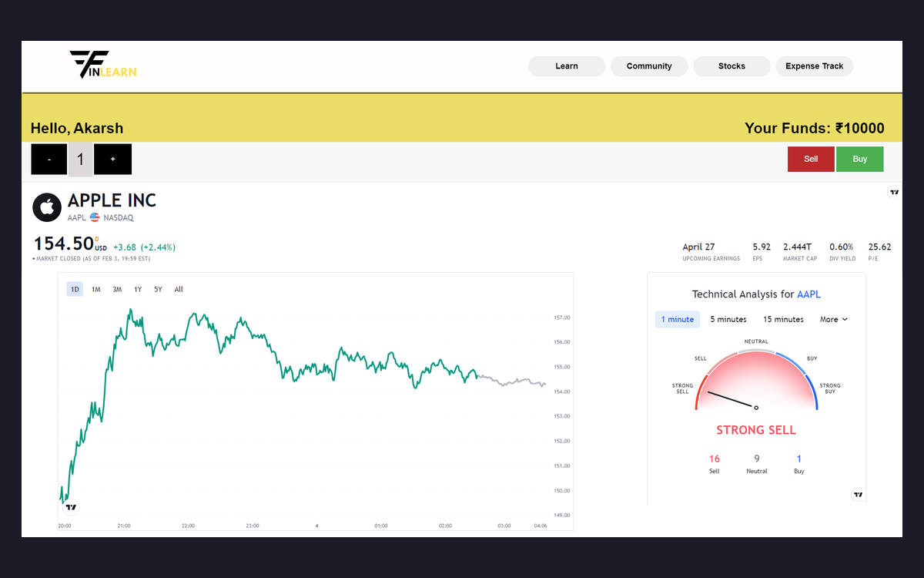Open the AAPL link in Technical Analysis title

coord(808,294)
